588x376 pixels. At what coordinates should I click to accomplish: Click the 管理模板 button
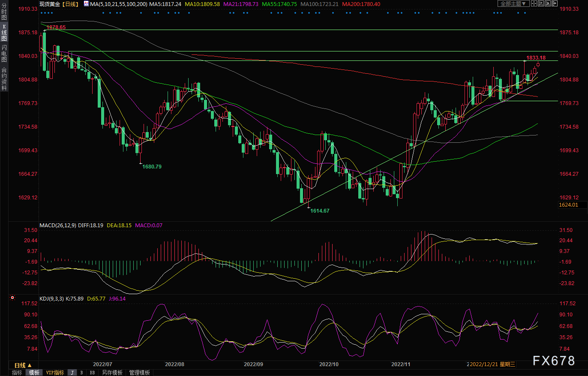pos(139,373)
